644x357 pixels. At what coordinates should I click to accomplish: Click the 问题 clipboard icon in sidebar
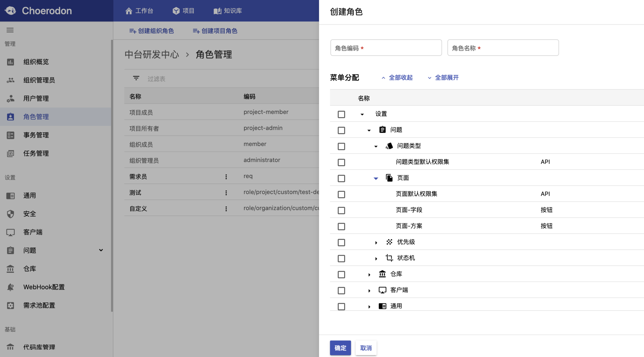[10, 251]
